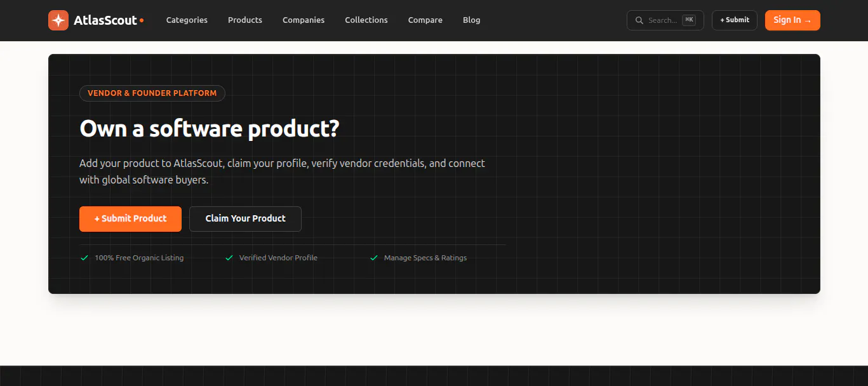Go to the Companies page
Screen dimensions: 868x386
[304, 20]
